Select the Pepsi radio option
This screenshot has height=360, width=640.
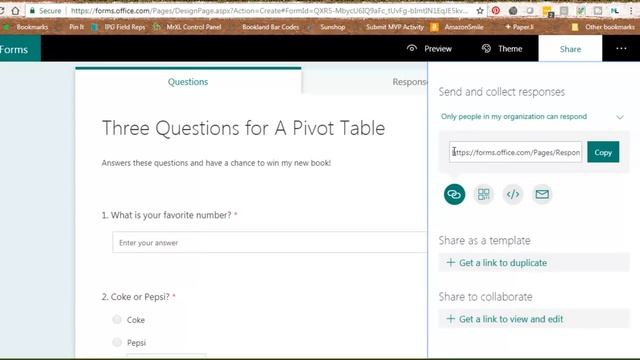point(117,342)
